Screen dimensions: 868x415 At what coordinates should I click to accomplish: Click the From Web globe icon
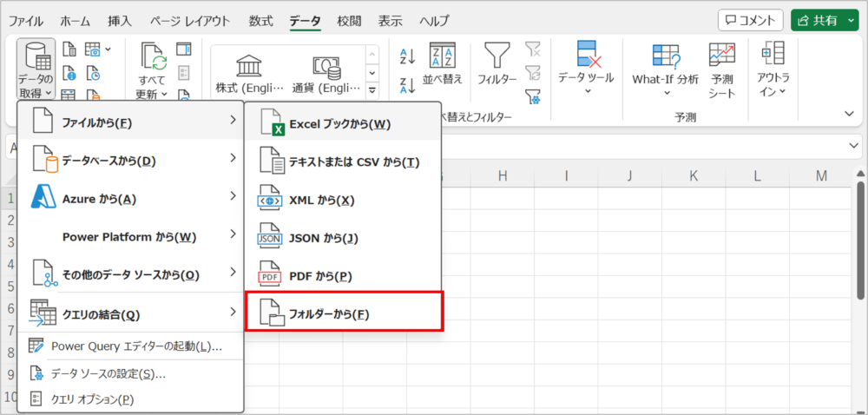pyautogui.click(x=69, y=72)
